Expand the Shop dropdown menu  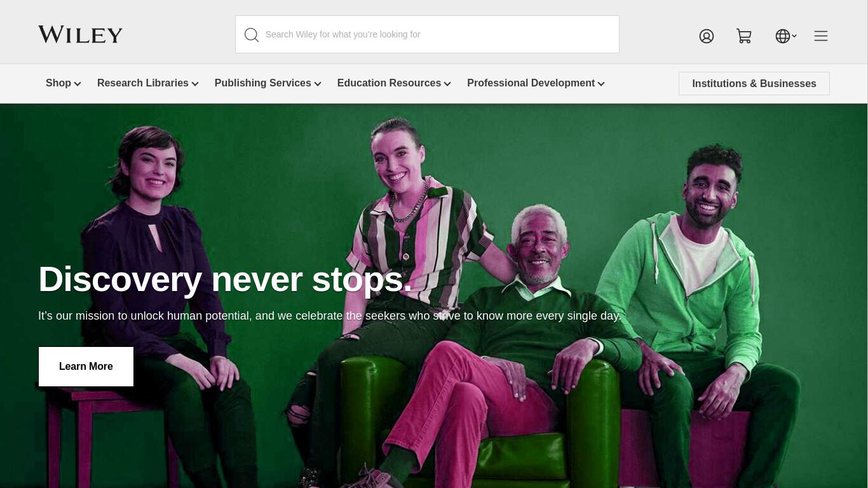click(x=64, y=83)
